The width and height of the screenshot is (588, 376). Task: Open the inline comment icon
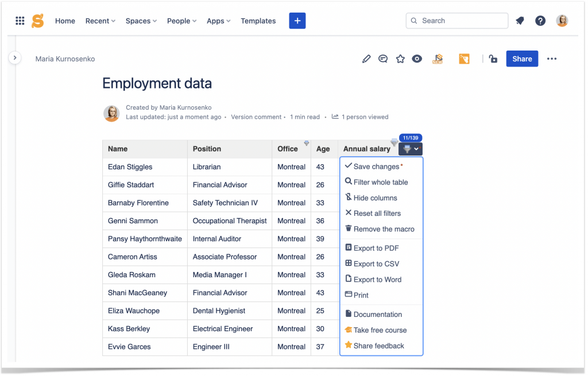[x=383, y=59]
